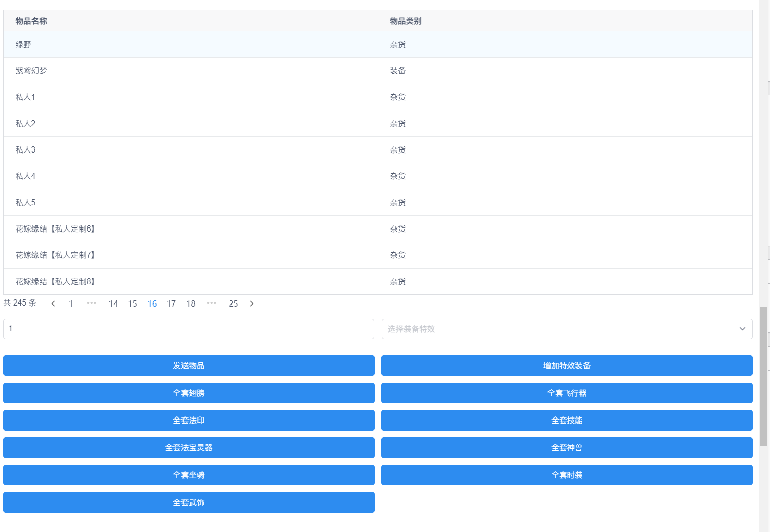Send full wings set with 全套翅膀
Image resolution: width=770 pixels, height=532 pixels.
(189, 393)
